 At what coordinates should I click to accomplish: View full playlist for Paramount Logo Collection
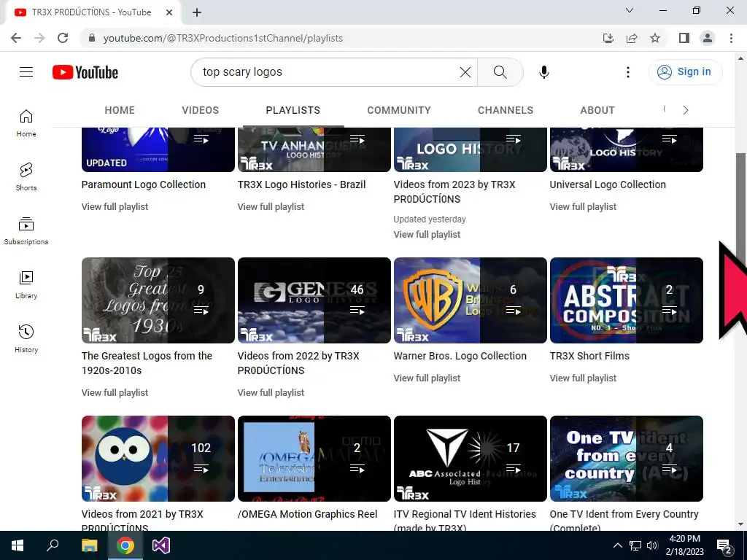click(x=115, y=206)
